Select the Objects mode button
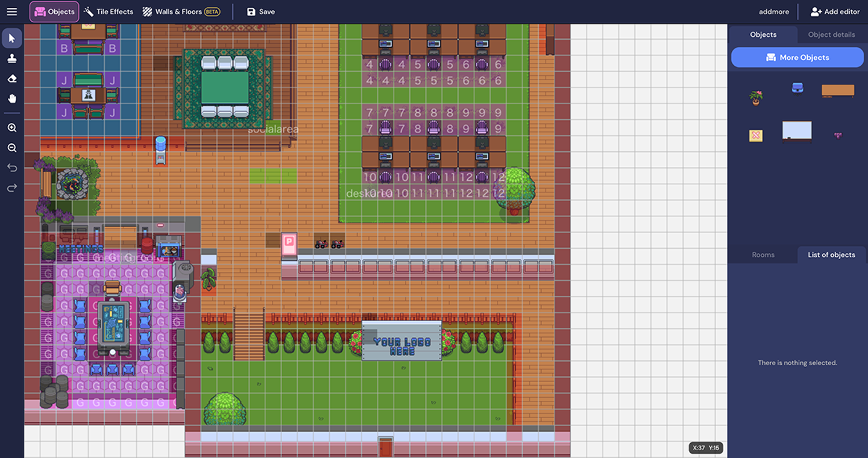 click(54, 11)
